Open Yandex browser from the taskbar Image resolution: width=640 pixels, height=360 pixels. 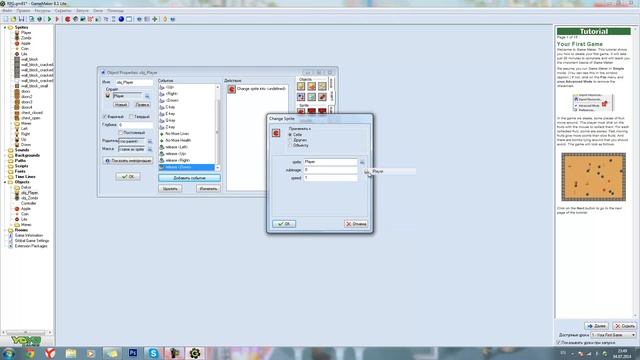(50, 353)
